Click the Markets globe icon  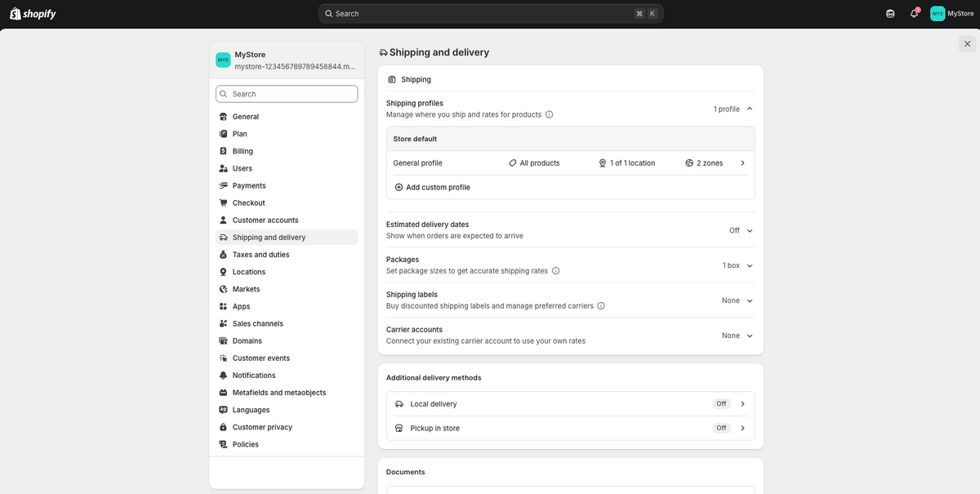click(x=224, y=289)
